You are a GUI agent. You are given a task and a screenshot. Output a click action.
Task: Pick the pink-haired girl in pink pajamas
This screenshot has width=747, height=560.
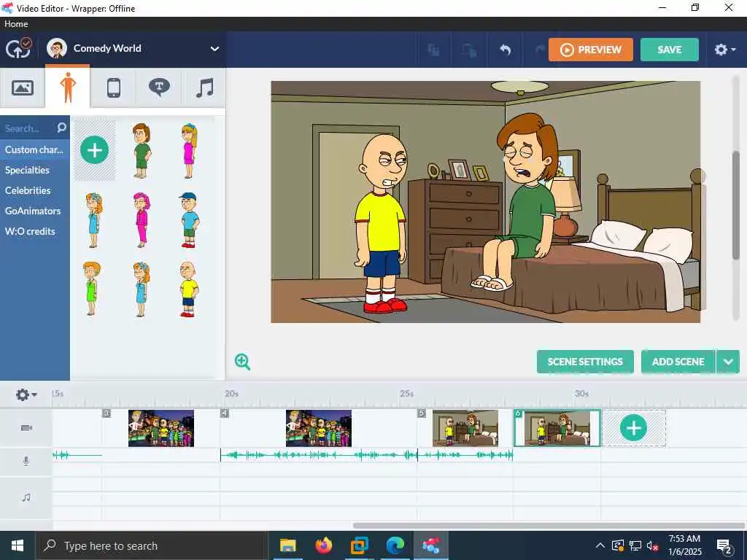tap(142, 220)
